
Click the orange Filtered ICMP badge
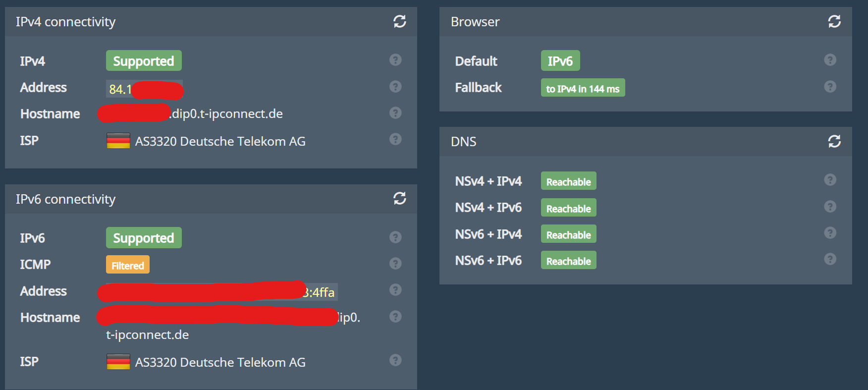(128, 265)
